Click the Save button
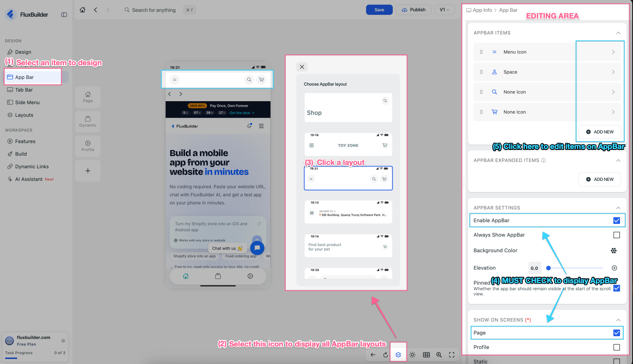This screenshot has width=633, height=364. tap(379, 10)
